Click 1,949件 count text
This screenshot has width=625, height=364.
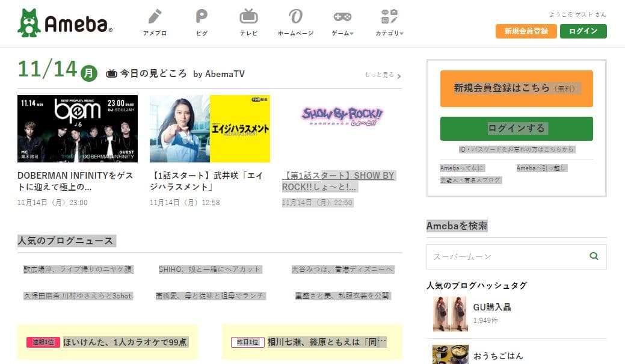pos(485,321)
